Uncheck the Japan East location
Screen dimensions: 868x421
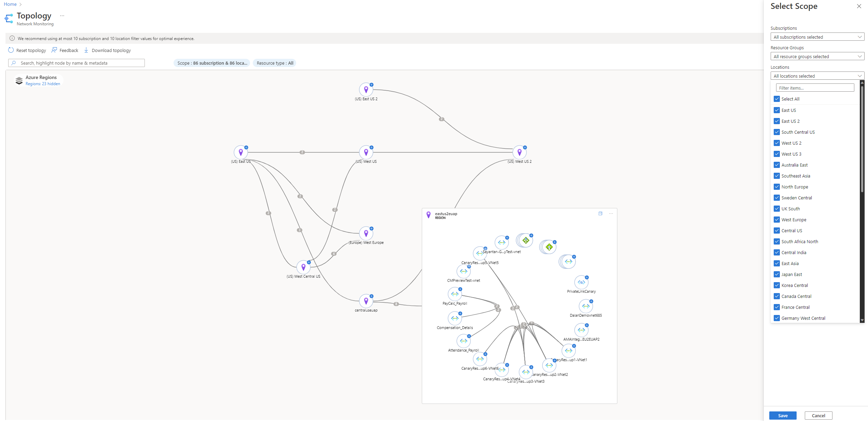777,274
